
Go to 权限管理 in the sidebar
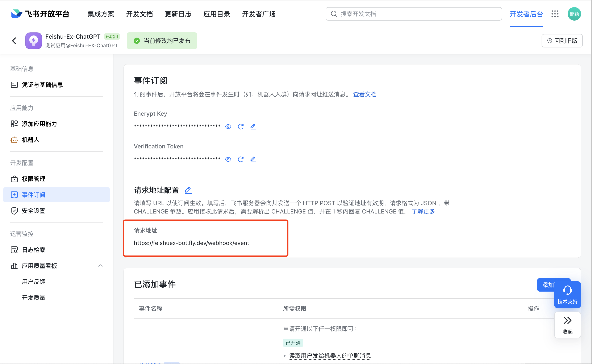33,179
